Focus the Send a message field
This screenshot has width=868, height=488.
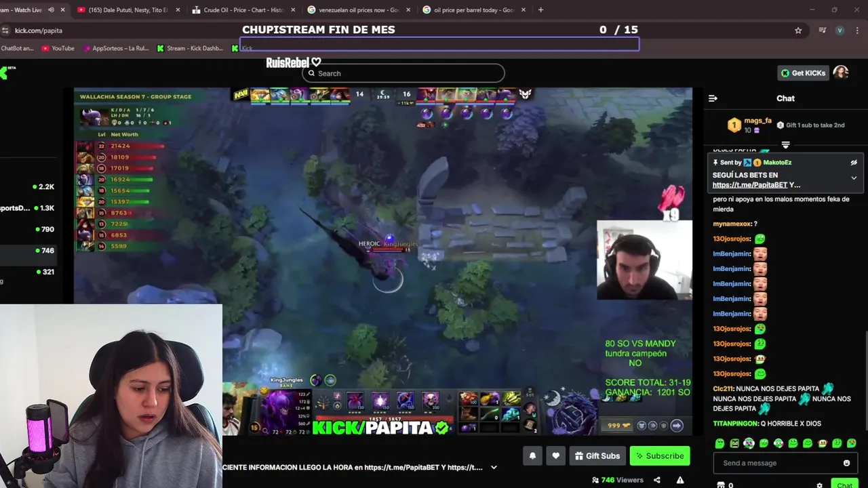pyautogui.click(x=777, y=463)
